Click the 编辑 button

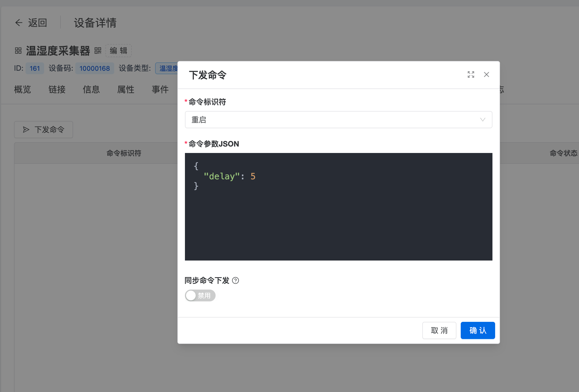click(x=119, y=51)
